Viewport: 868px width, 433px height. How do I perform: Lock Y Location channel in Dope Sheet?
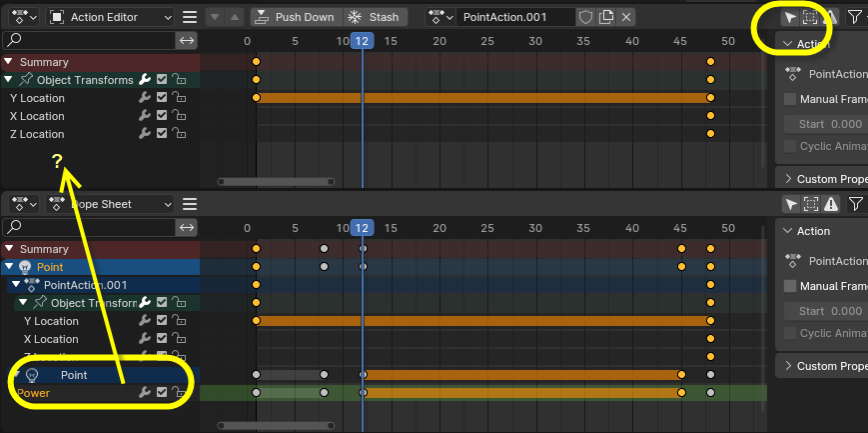click(178, 321)
